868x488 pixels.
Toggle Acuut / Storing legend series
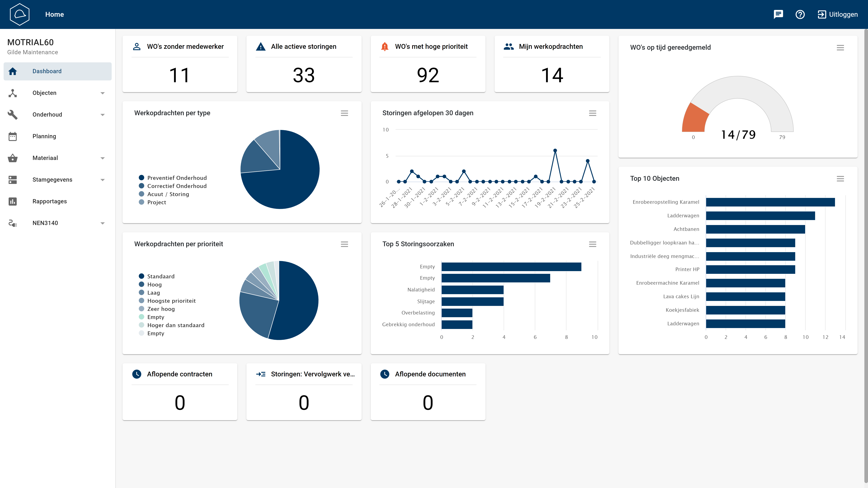[x=168, y=194]
